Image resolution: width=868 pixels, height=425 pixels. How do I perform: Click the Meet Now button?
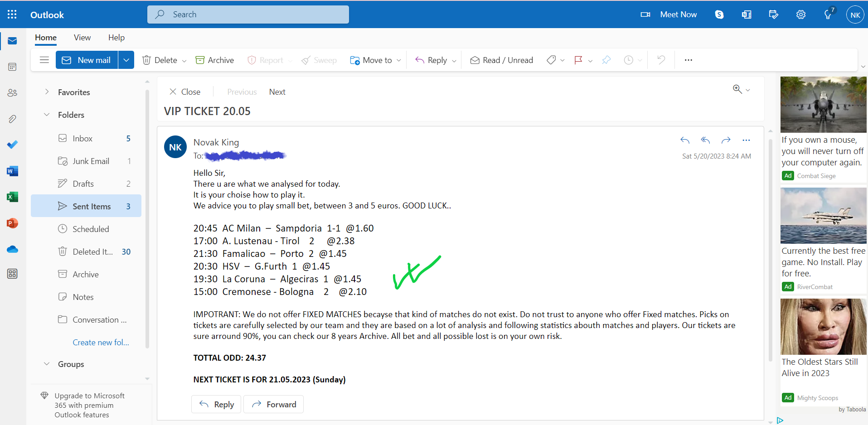(x=669, y=14)
